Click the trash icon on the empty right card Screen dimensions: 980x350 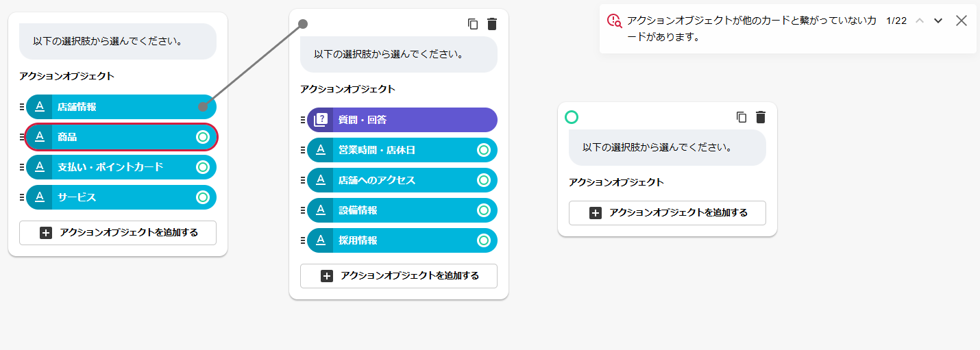[761, 117]
